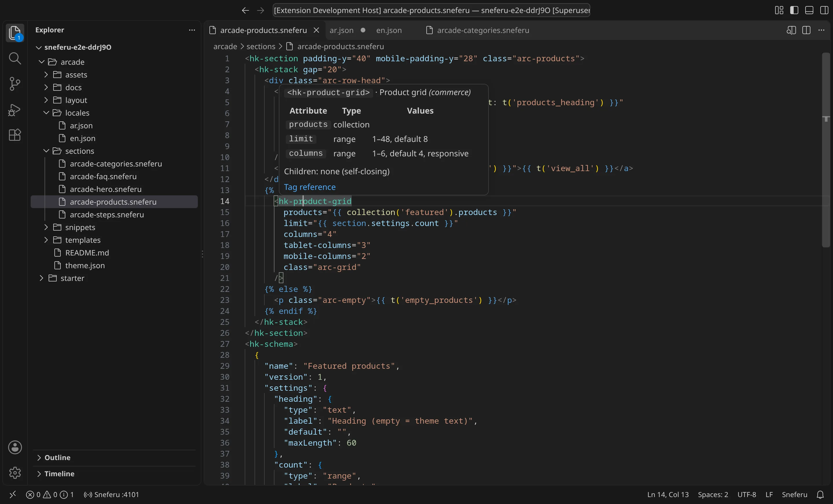Click the editor vertical scrollbar thumb
The height and width of the screenshot is (504, 833).
826,150
